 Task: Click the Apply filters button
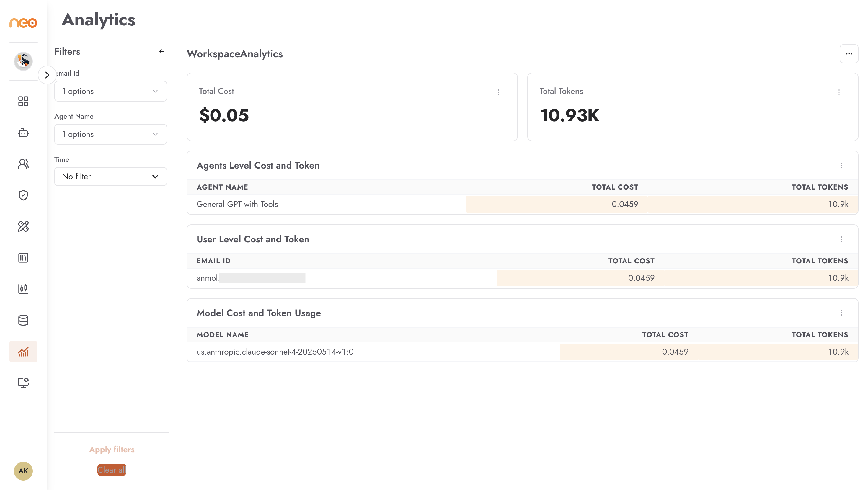(x=112, y=449)
